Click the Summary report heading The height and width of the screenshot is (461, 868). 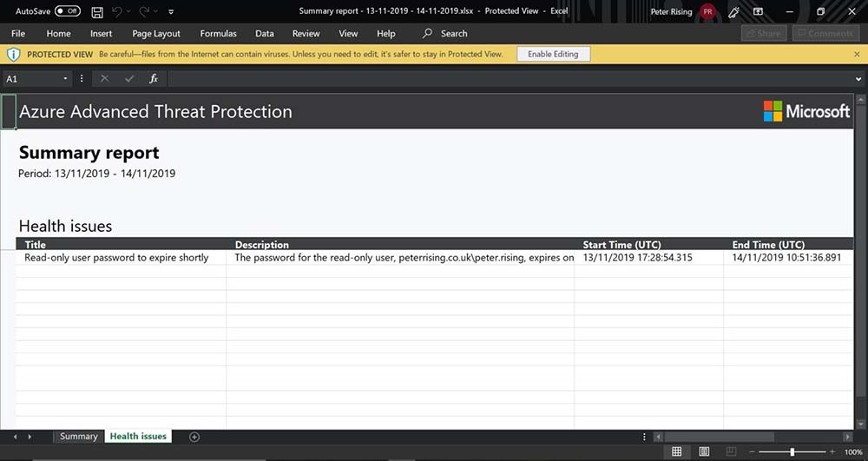pos(89,152)
